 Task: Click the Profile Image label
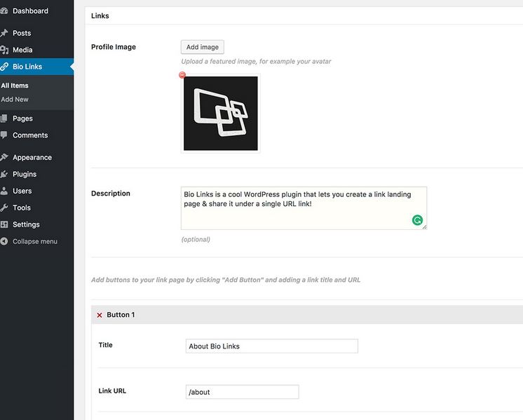click(114, 47)
